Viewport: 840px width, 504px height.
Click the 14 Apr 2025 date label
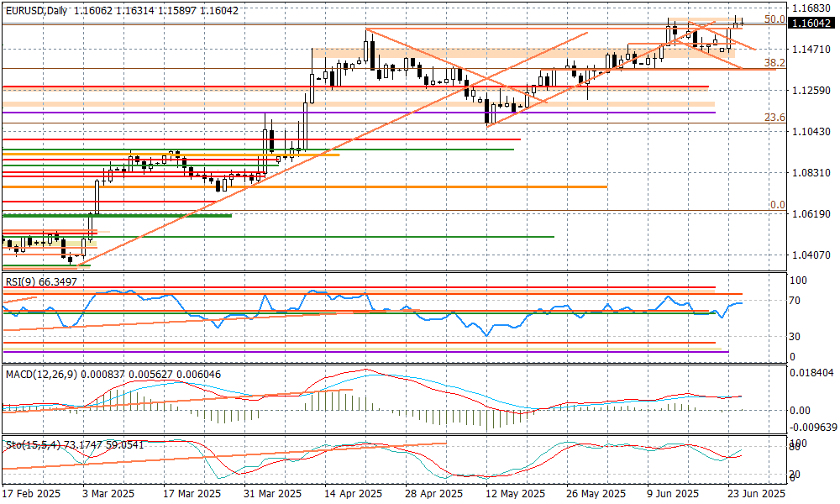point(353,493)
